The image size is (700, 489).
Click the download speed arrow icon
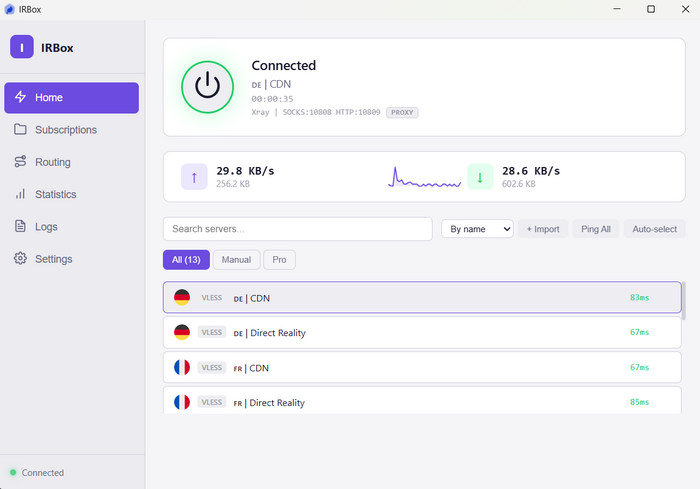(x=480, y=177)
